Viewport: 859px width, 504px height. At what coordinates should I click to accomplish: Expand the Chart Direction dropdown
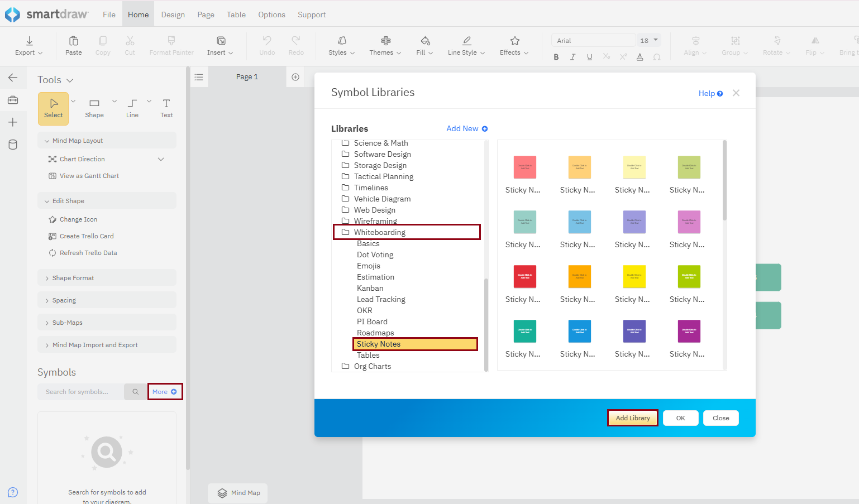(x=161, y=159)
